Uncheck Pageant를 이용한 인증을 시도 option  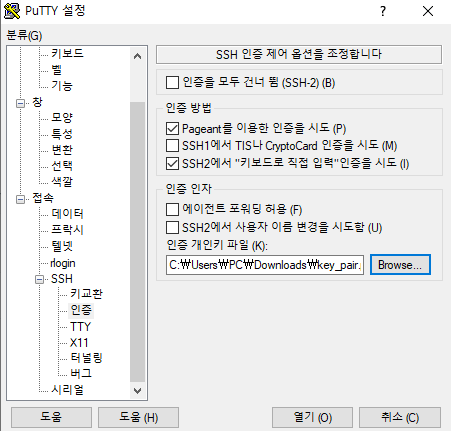[172, 128]
